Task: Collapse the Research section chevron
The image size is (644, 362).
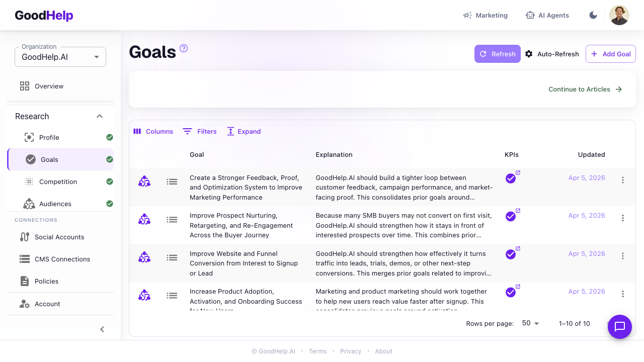Action: point(100,116)
